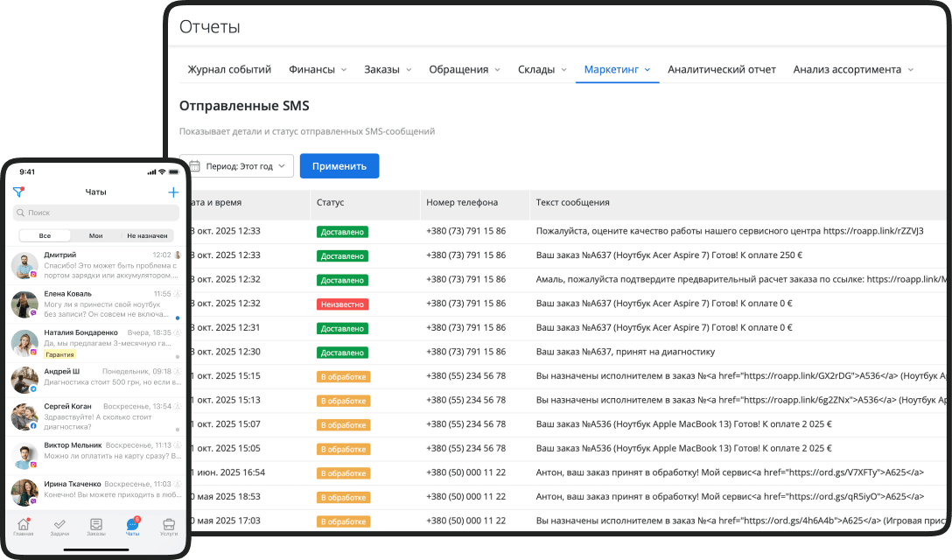The width and height of the screenshot is (952, 560).
Task: Click the Wi-Fi icon in phone status bar
Action: tap(162, 171)
